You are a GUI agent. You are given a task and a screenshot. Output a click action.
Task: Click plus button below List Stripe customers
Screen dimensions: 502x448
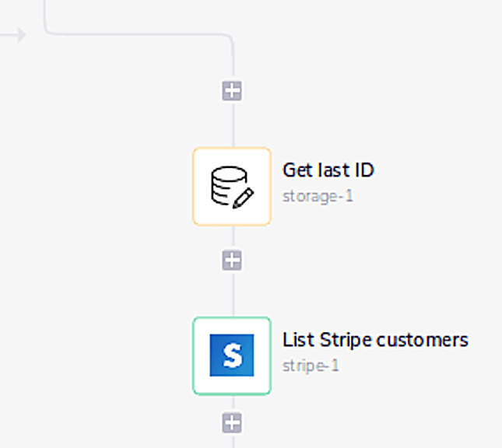coord(232,423)
